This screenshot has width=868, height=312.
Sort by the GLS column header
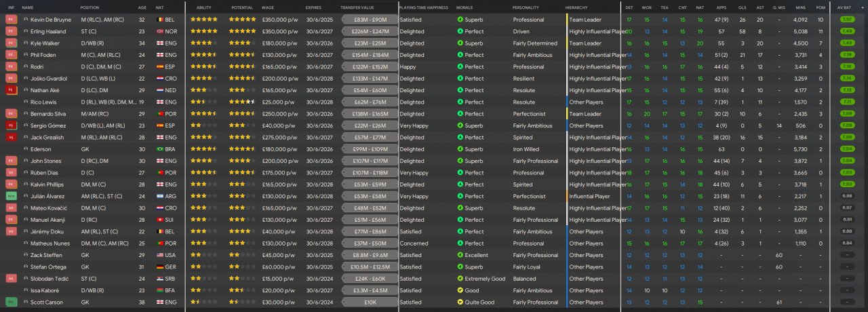(x=742, y=7)
